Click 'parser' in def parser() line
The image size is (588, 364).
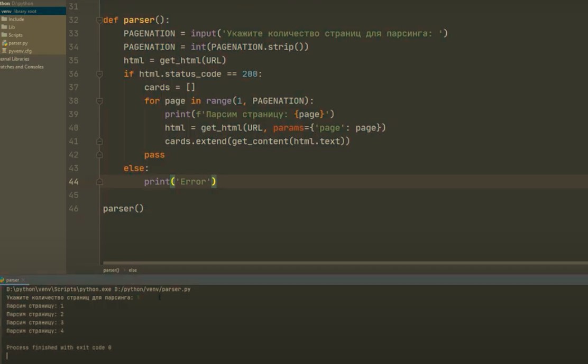[139, 20]
